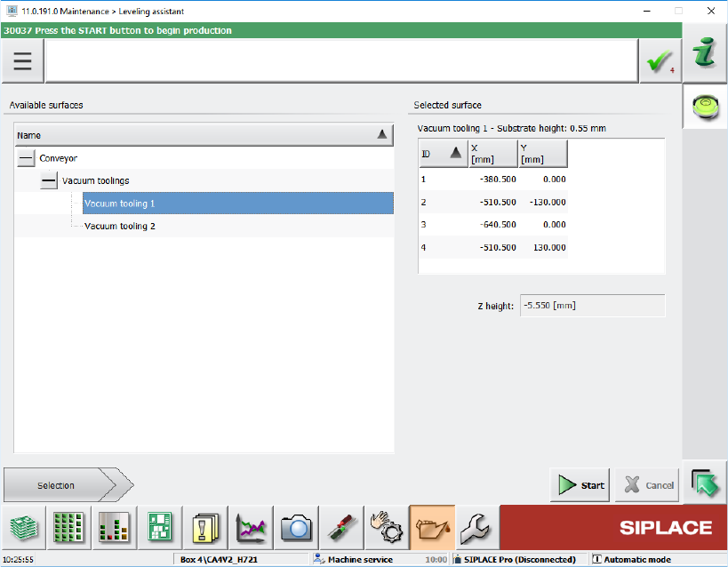
Task: Open the colored grid status icon
Action: (114, 528)
